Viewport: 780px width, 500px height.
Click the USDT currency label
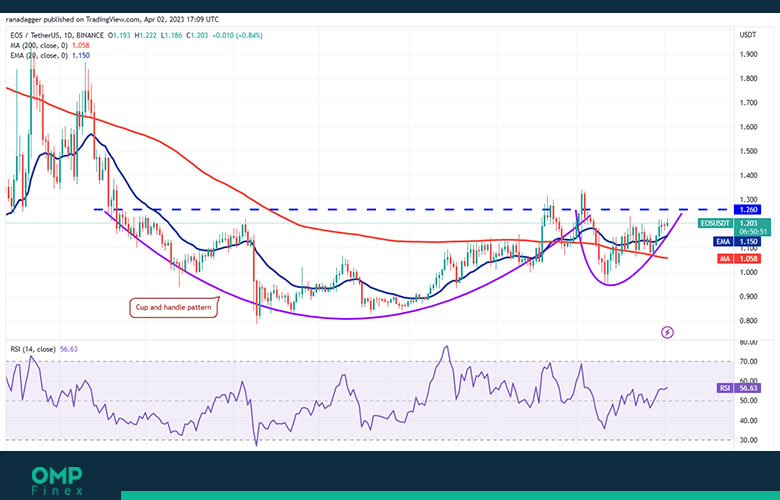(748, 35)
